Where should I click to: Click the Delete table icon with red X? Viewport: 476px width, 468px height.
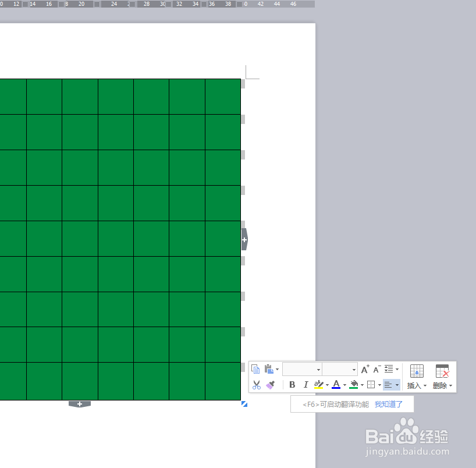point(442,371)
